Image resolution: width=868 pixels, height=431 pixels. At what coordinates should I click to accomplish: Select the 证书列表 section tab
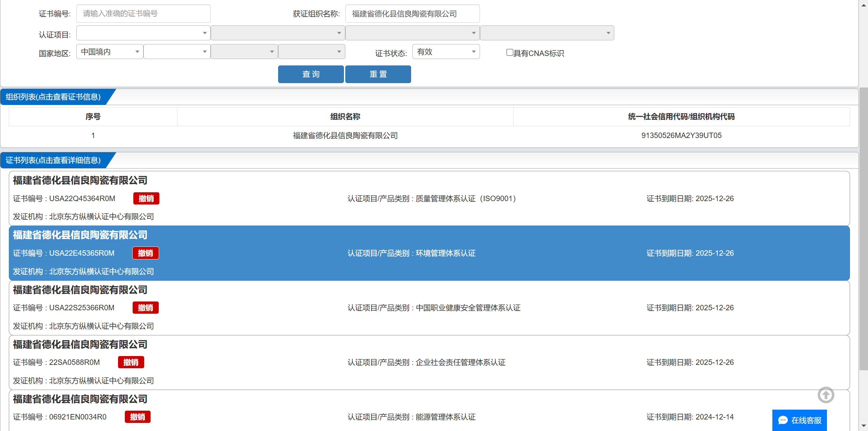point(54,160)
